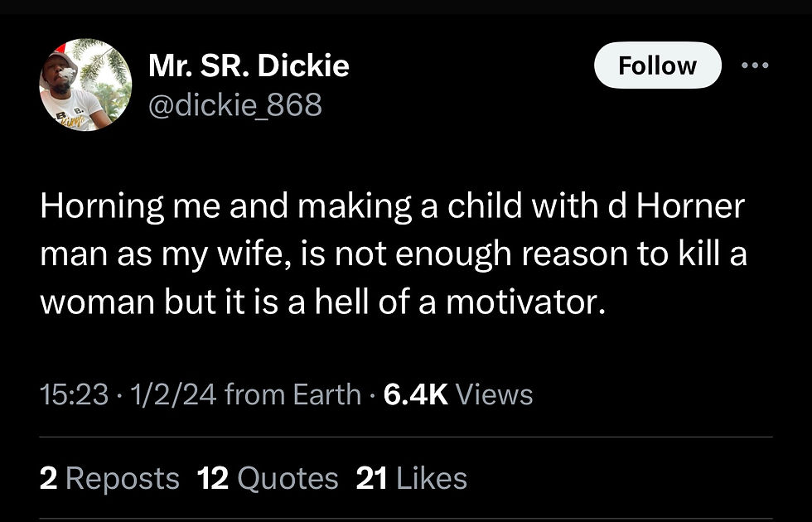Show who gave the 21 Likes
Image resolution: width=812 pixels, height=522 pixels.
tap(412, 478)
